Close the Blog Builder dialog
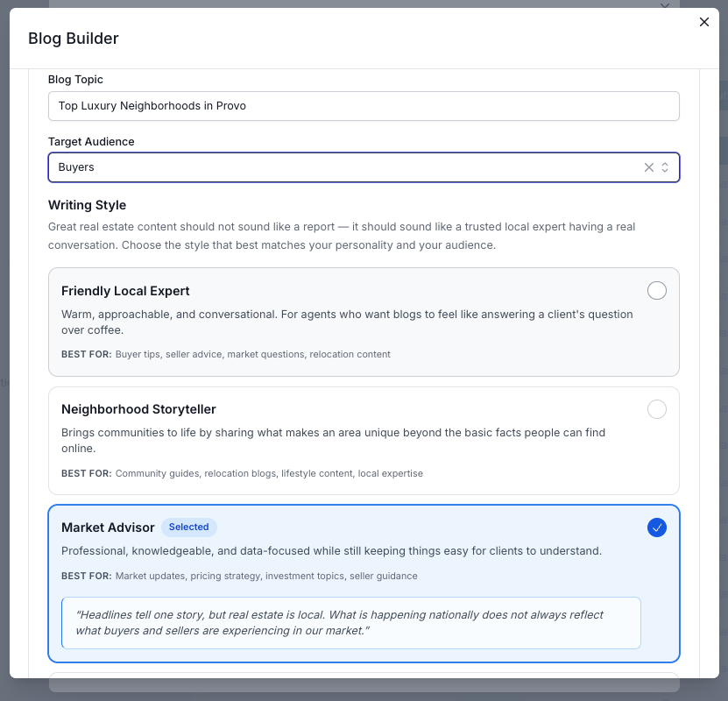 click(703, 22)
